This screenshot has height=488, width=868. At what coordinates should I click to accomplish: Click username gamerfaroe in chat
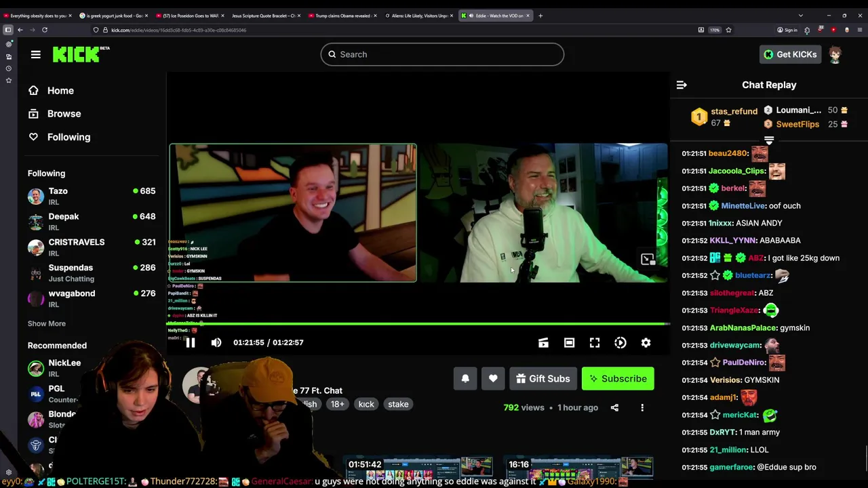(x=732, y=467)
